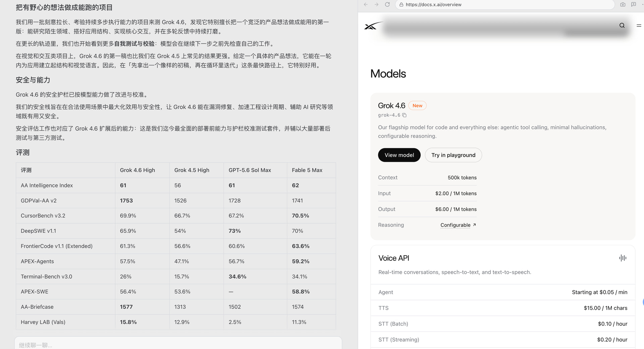644x349 pixels.
Task: Click the DeepSWE v1.1 row label
Action: [38, 231]
